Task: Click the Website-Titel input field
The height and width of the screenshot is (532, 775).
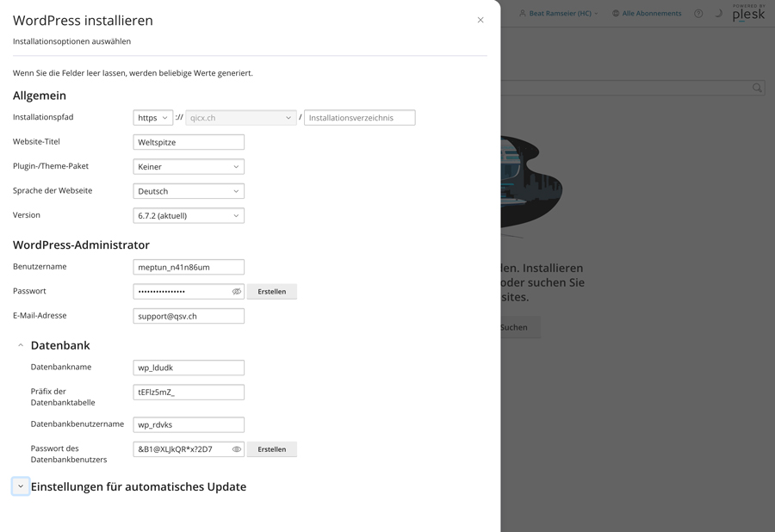Action: pyautogui.click(x=189, y=142)
